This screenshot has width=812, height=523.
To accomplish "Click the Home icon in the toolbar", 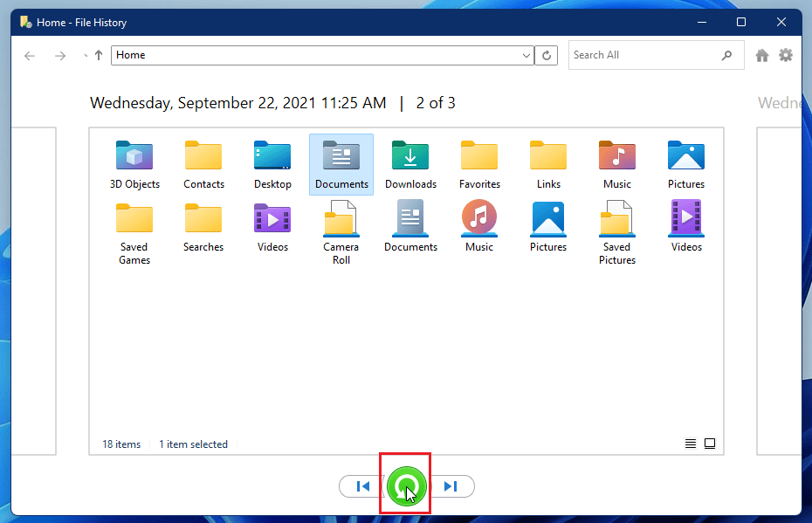I will (x=761, y=55).
